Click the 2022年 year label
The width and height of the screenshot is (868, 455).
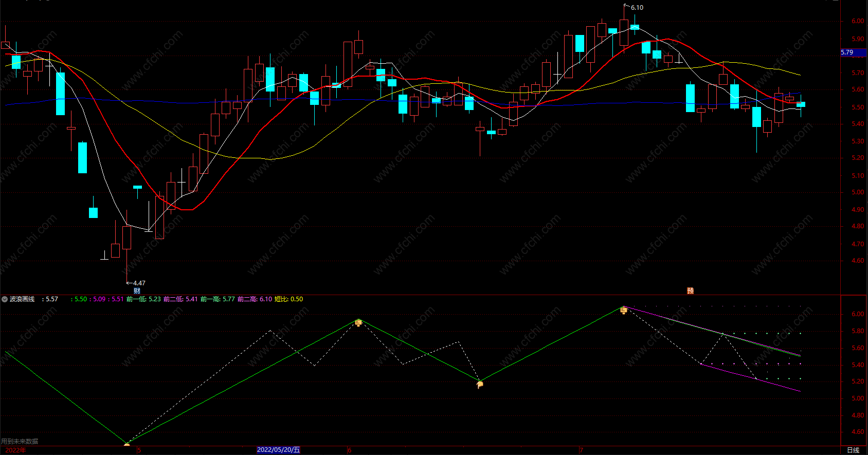pos(15,450)
